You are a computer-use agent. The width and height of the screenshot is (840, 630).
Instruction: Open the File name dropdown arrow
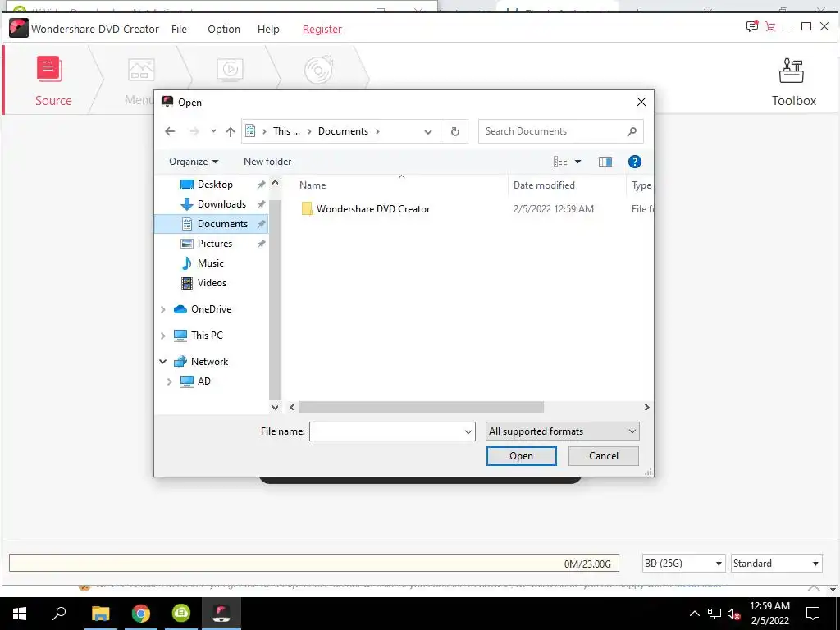pos(468,431)
